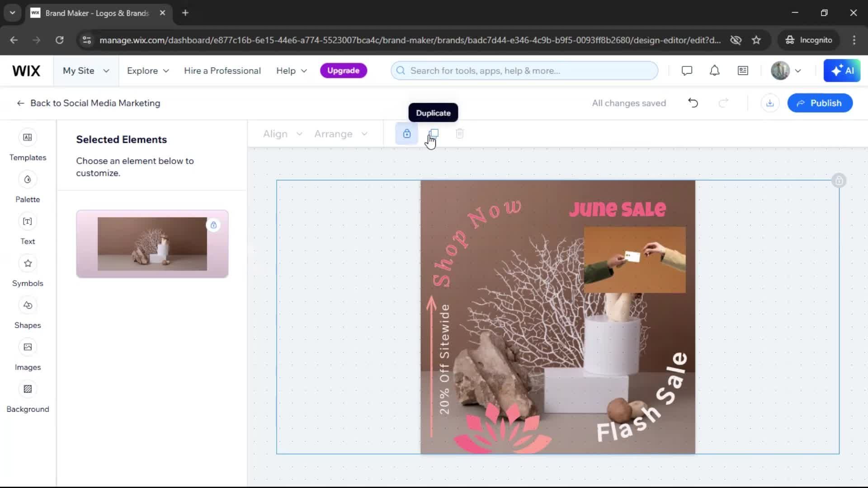
Task: Select the 20% Off Sitewide text
Action: click(x=445, y=359)
